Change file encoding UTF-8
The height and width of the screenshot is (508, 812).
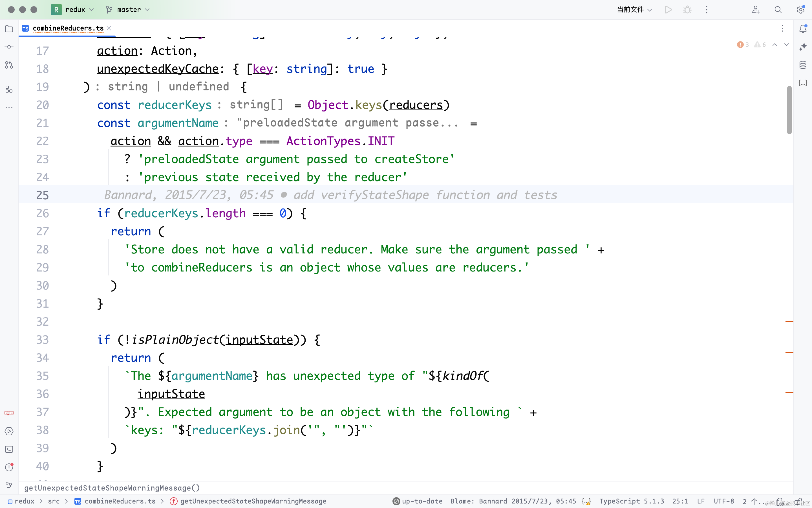(724, 501)
